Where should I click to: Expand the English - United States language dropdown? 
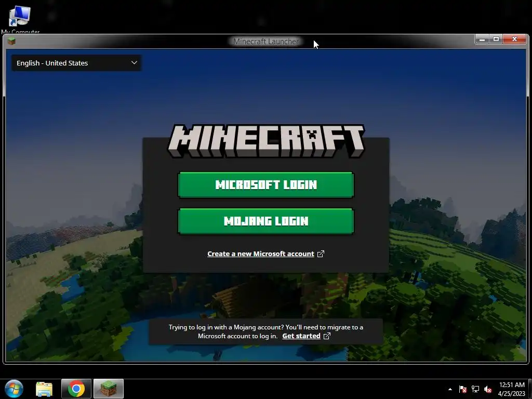(x=76, y=63)
